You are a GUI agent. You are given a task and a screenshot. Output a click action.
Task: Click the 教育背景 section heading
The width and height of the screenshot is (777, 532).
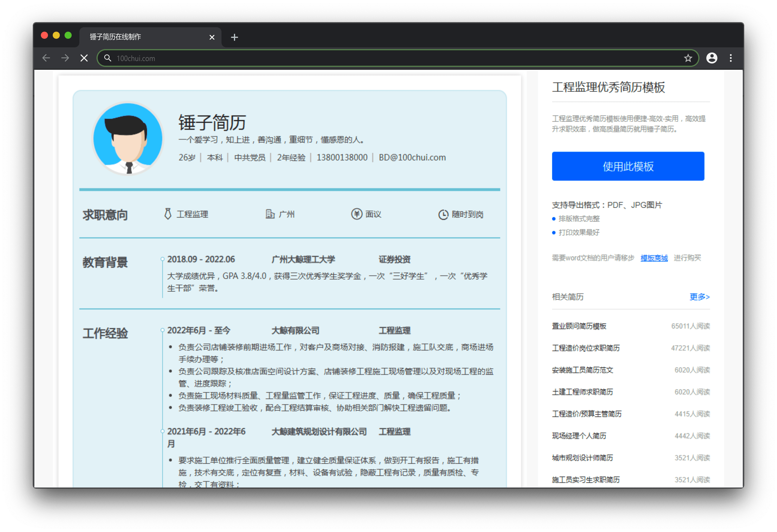click(105, 262)
